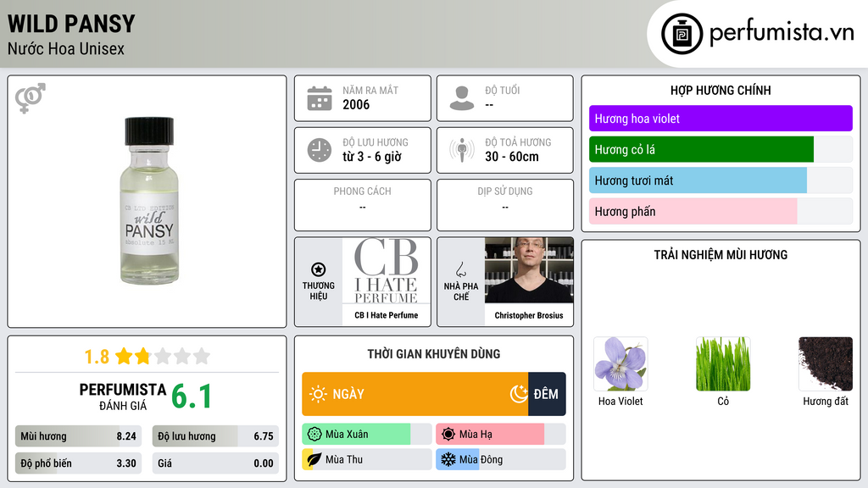Click the WILD PANSY title
The width and height of the screenshot is (868, 488).
71,25
